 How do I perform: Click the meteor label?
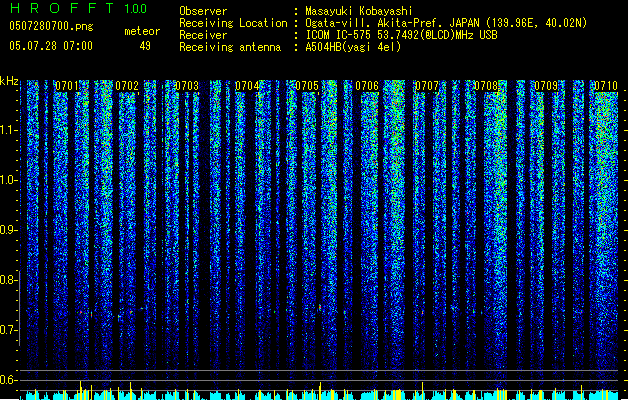142,31
